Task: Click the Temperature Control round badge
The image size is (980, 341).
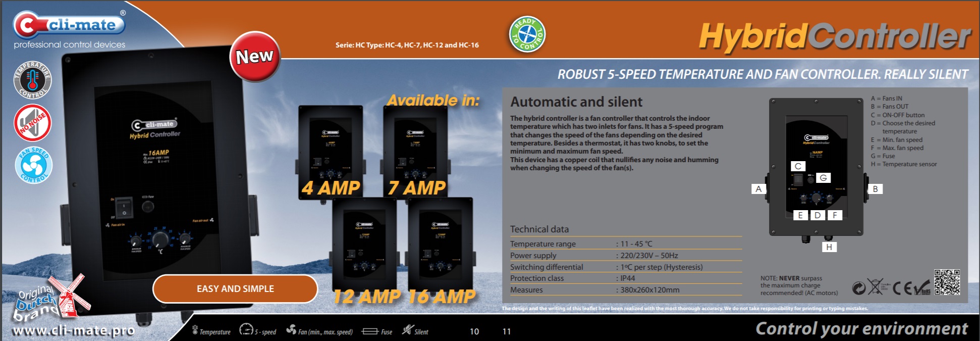Action: coord(32,80)
